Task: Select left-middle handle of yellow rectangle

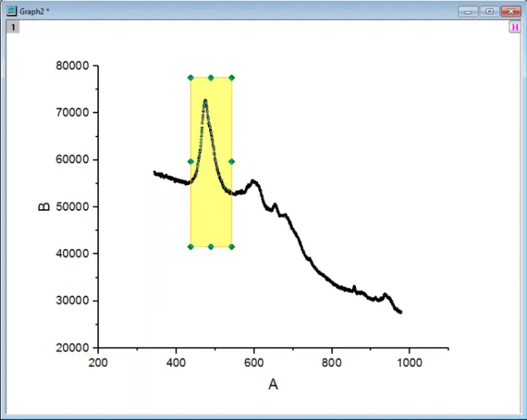Action: (191, 161)
